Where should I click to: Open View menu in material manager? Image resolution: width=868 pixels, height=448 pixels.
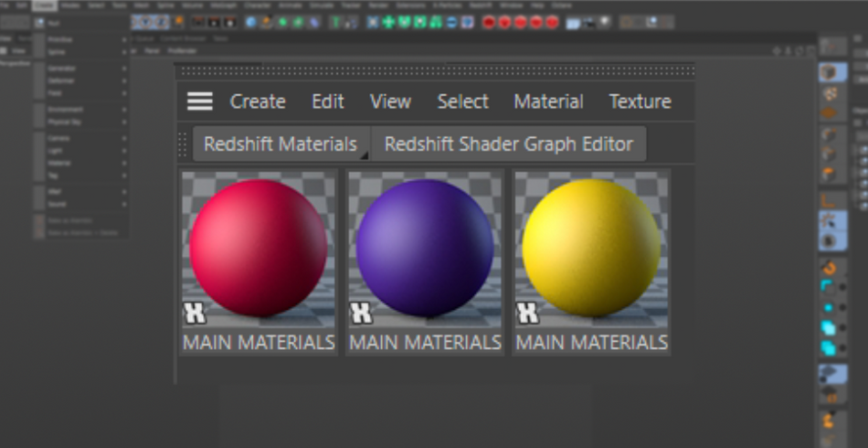[x=390, y=101]
